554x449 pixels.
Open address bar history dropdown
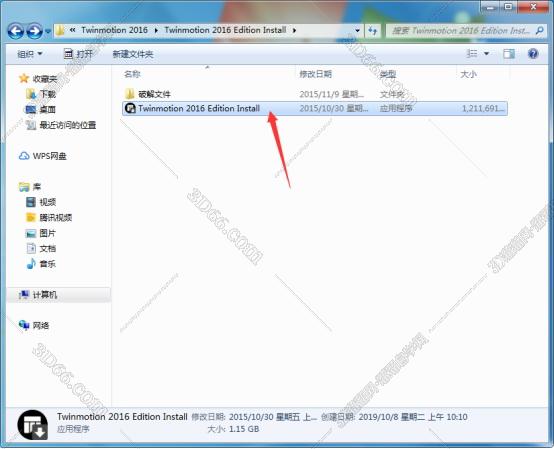coord(357,31)
